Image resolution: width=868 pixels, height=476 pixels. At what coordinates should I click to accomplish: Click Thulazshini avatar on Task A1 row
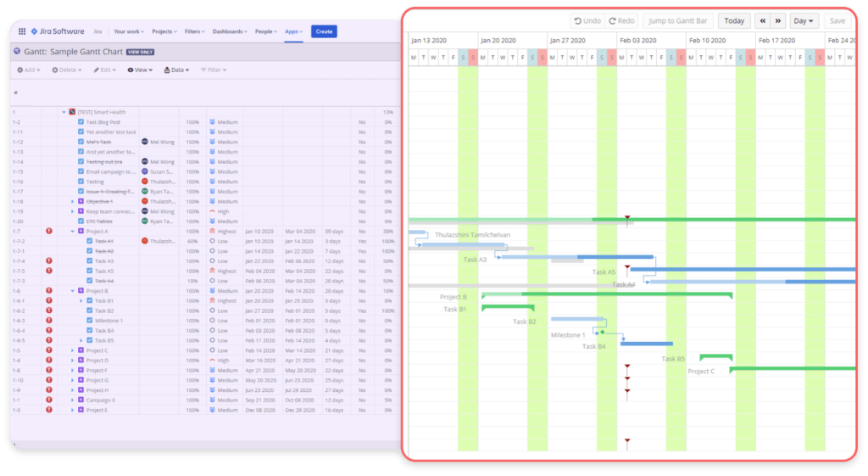[x=144, y=241]
